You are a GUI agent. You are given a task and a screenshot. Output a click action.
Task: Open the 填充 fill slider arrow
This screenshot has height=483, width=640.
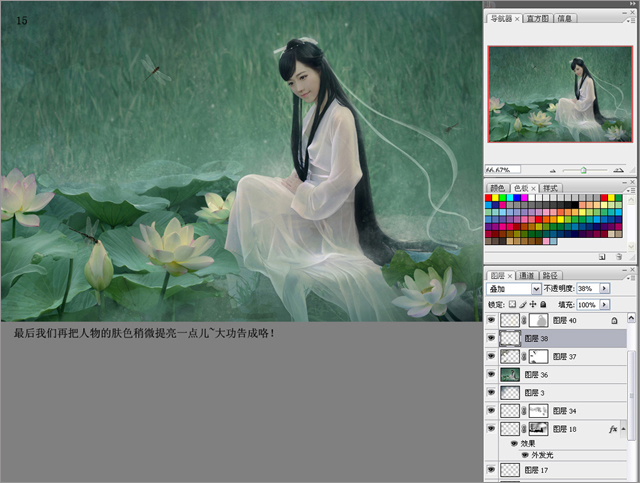(x=604, y=305)
